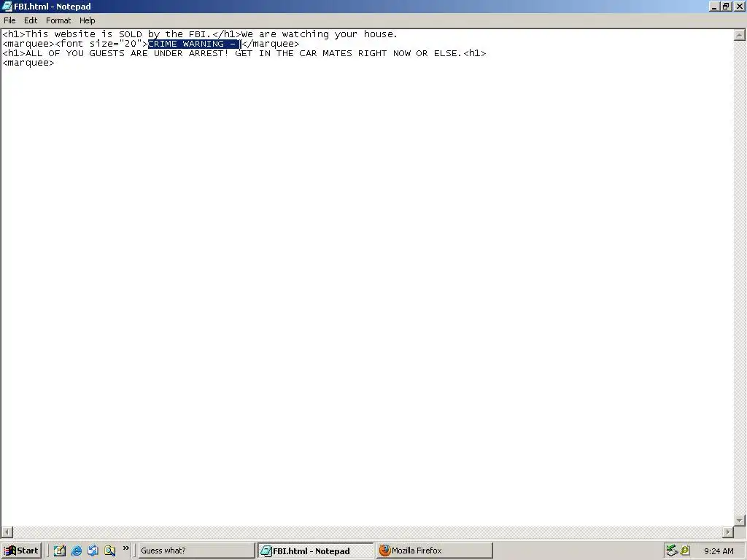Click the highlighted 'CRIME WARNING -' text
The height and width of the screenshot is (560, 747).
(x=194, y=44)
